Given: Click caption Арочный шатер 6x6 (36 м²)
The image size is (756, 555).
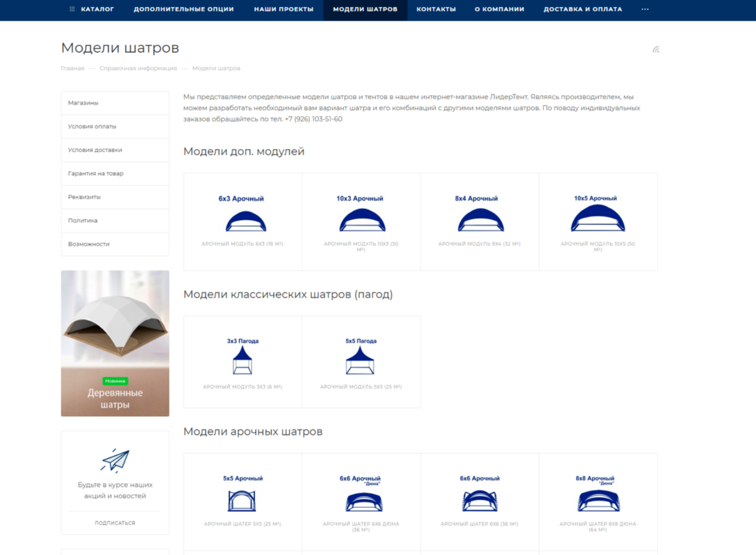Looking at the screenshot, I should (x=479, y=524).
